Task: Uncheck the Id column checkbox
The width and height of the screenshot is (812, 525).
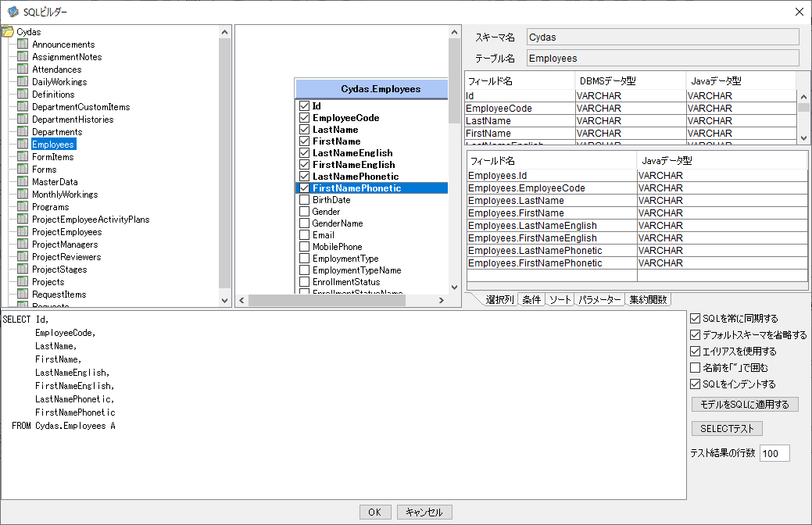Action: pyautogui.click(x=305, y=106)
